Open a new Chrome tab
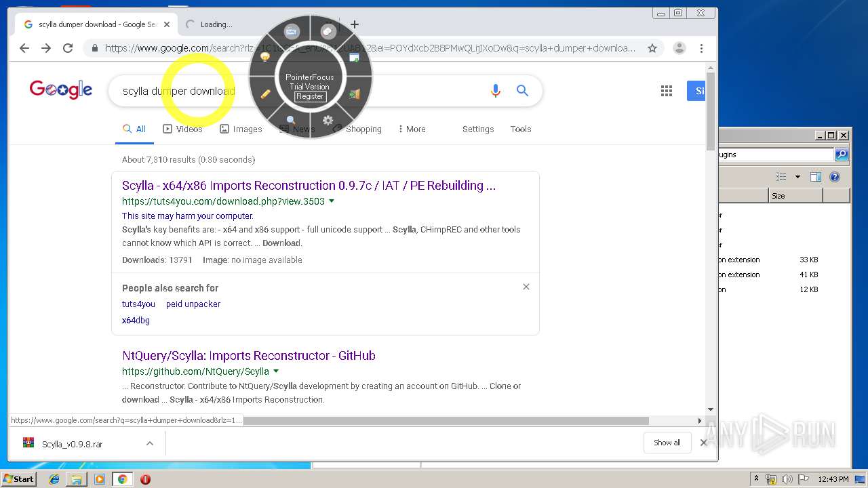The image size is (868, 488). (x=354, y=24)
